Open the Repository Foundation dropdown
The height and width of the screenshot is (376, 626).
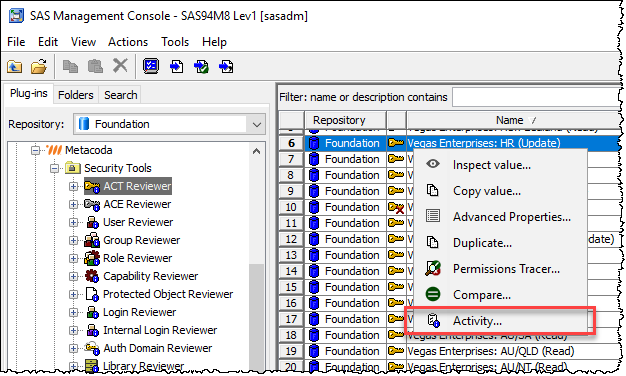pyautogui.click(x=257, y=124)
